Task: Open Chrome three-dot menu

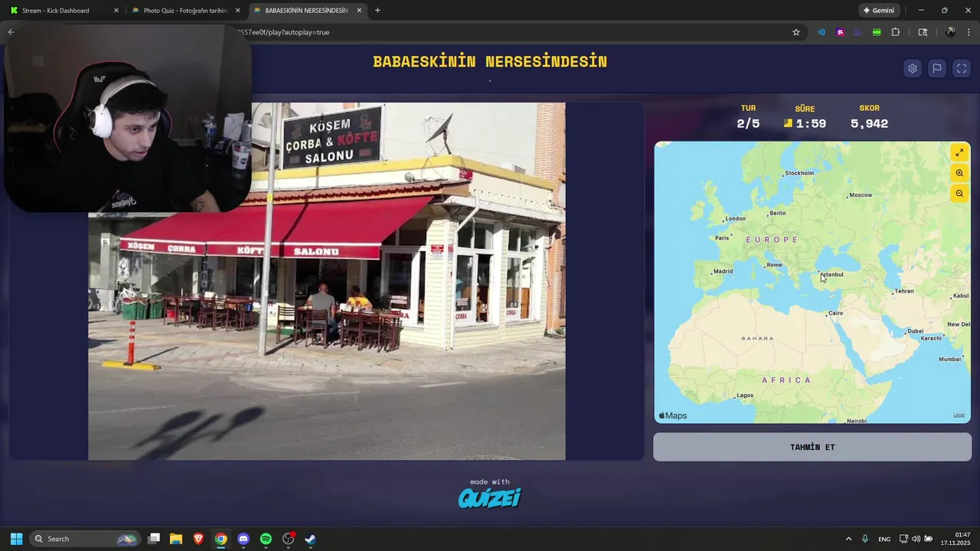Action: click(969, 32)
